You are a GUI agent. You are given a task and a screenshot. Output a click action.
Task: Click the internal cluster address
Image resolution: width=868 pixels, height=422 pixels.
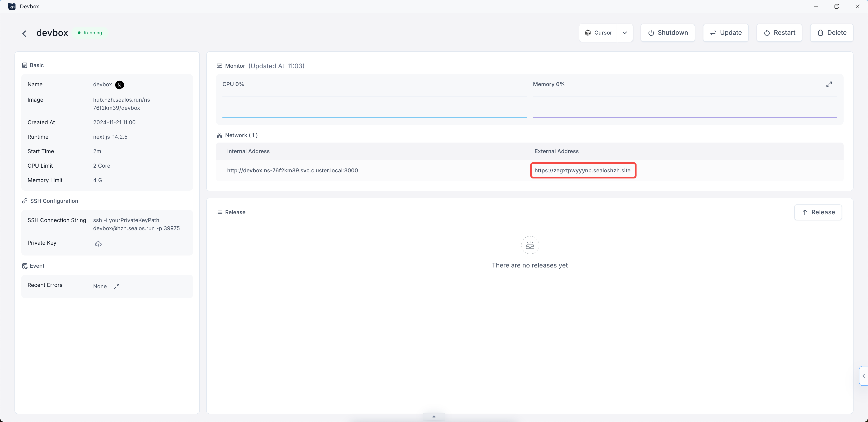coord(292,170)
